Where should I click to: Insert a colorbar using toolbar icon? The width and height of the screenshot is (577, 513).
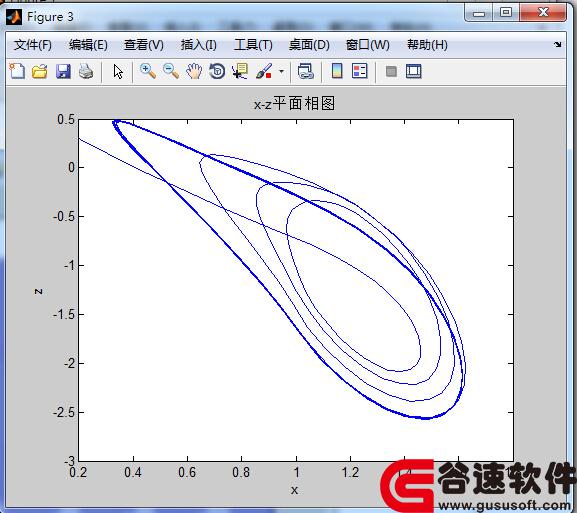point(337,71)
